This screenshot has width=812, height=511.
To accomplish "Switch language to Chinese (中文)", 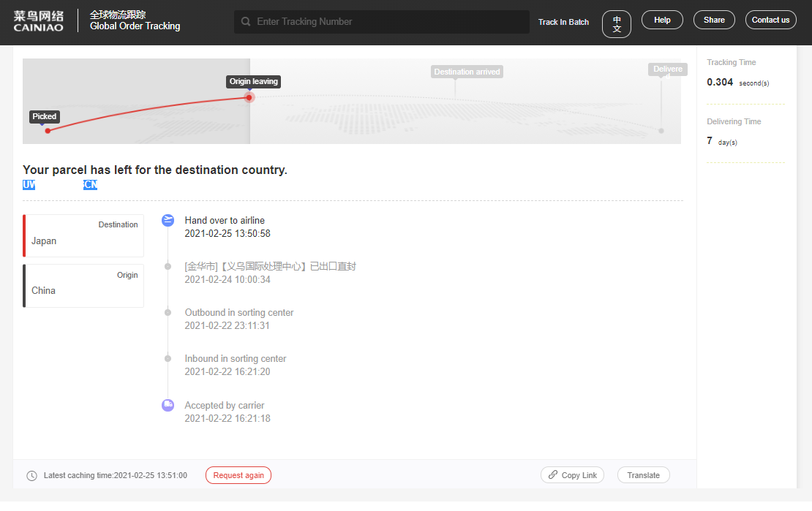I will pyautogui.click(x=616, y=24).
